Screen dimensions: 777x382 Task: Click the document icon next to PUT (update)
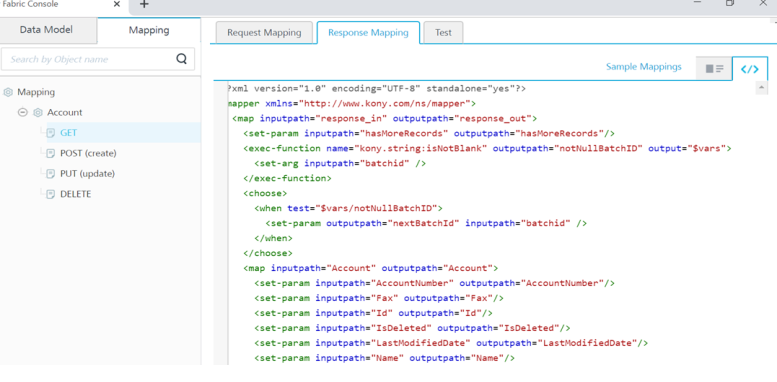click(51, 173)
